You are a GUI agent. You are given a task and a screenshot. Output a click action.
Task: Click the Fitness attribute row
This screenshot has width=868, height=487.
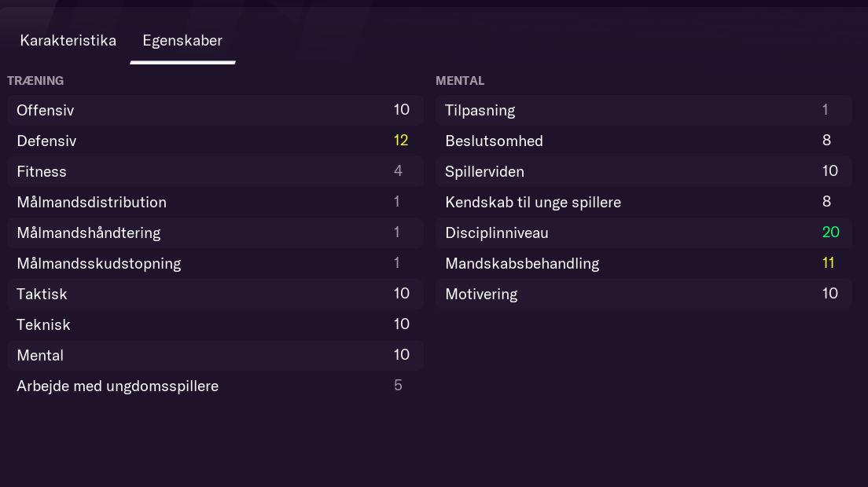[215, 172]
